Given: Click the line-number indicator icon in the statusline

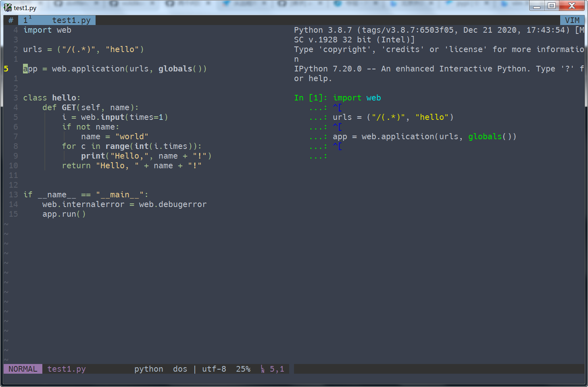Looking at the screenshot, I should pyautogui.click(x=263, y=368).
